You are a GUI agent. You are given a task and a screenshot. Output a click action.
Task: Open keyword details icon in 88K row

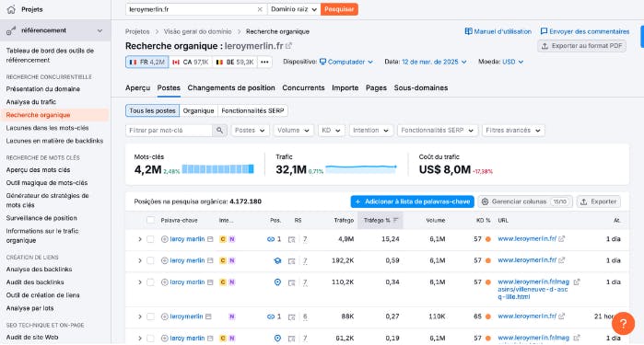coord(208,316)
